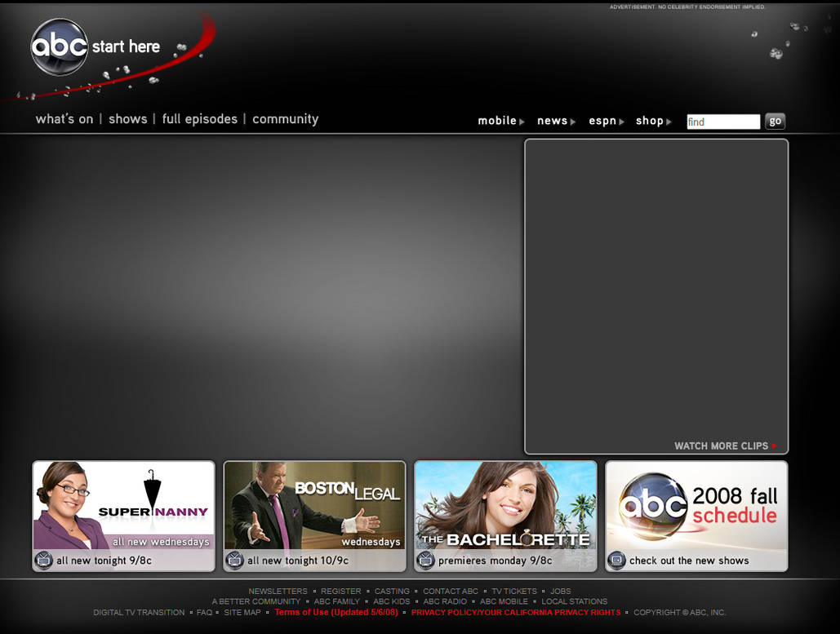Open the Local Stations footer link
840x634 pixels.
pos(575,601)
